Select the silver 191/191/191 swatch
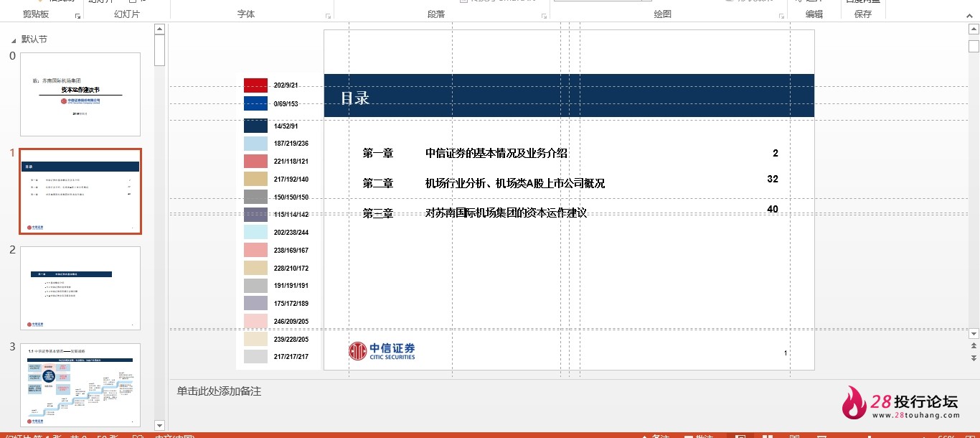 pyautogui.click(x=255, y=286)
